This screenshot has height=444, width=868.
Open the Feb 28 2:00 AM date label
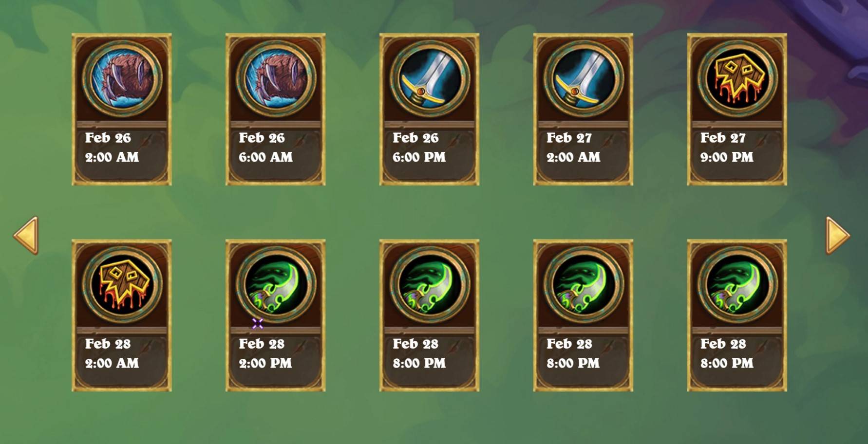(112, 353)
